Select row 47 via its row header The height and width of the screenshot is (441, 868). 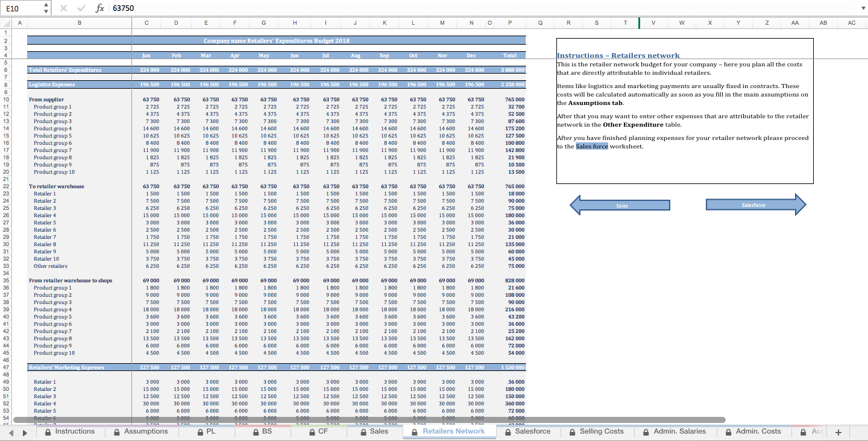pyautogui.click(x=5, y=367)
